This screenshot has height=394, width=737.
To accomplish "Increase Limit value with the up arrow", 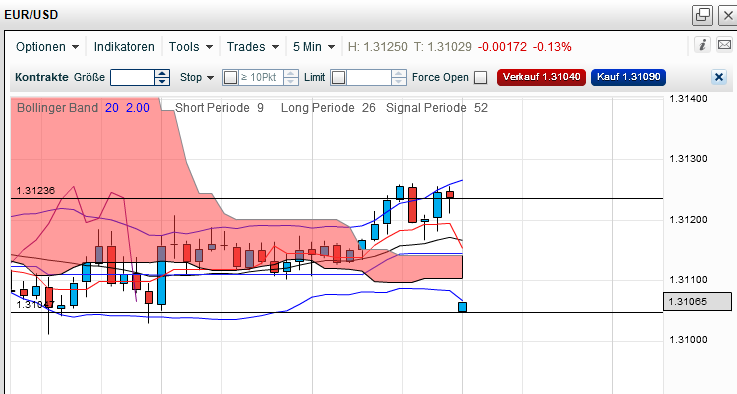I will [x=399, y=73].
